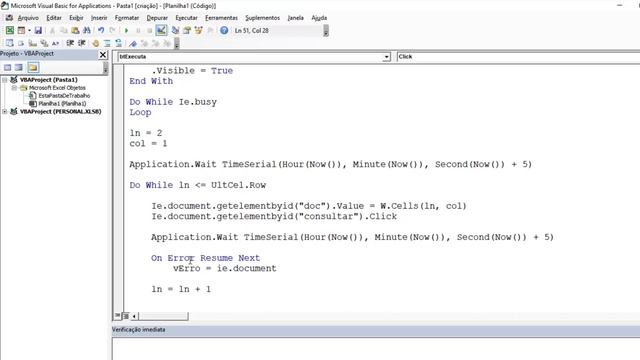This screenshot has width=640, height=360.
Task: Open the Click procedure dropdown
Action: coord(518,57)
